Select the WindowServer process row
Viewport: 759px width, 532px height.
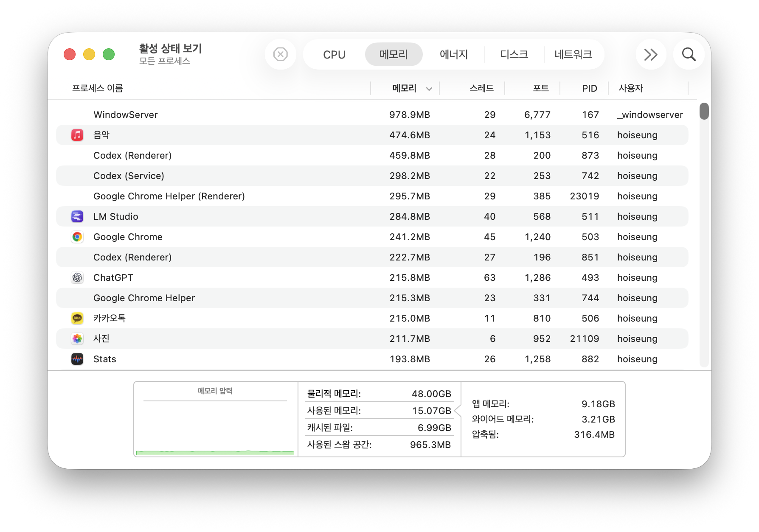pos(372,115)
